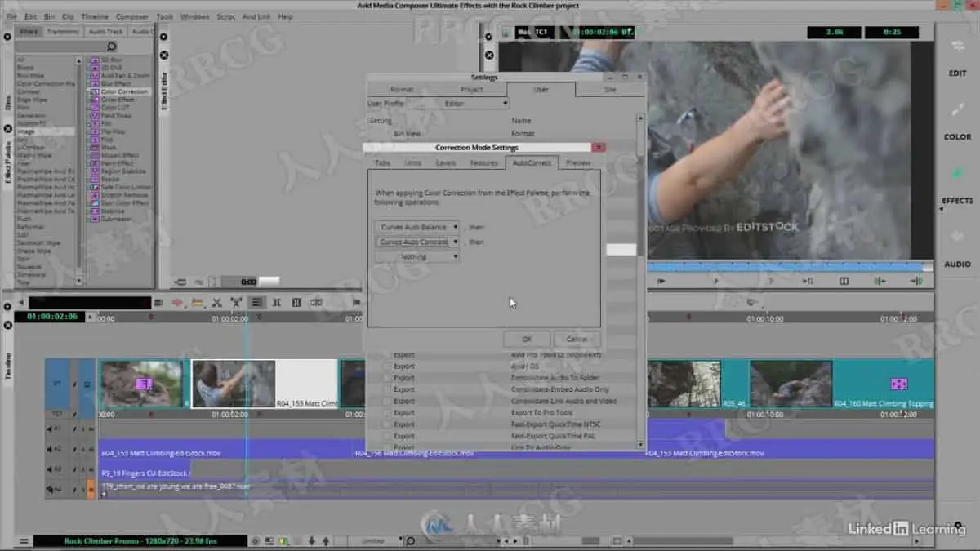The height and width of the screenshot is (551, 980).
Task: Click OK in Correction Mode Settings
Action: pyautogui.click(x=527, y=339)
